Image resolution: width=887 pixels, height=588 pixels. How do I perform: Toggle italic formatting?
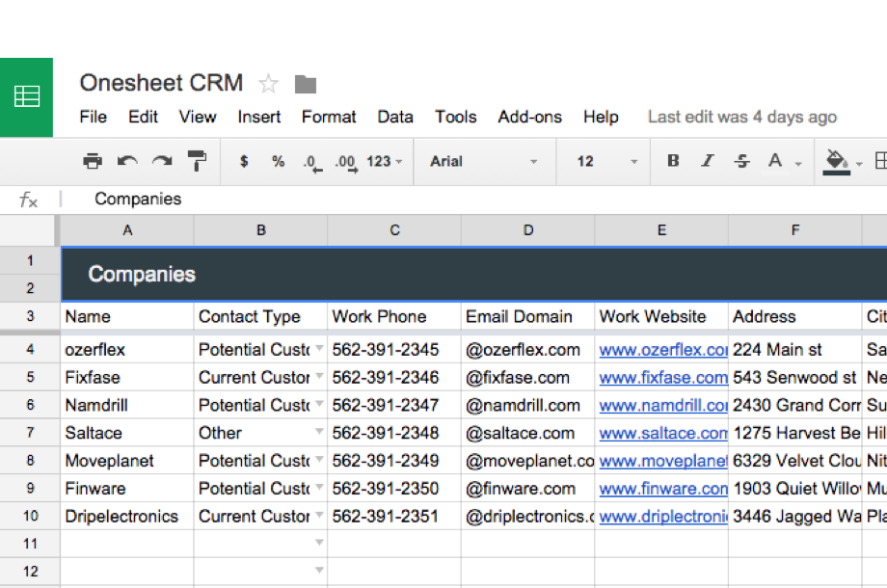tap(706, 161)
